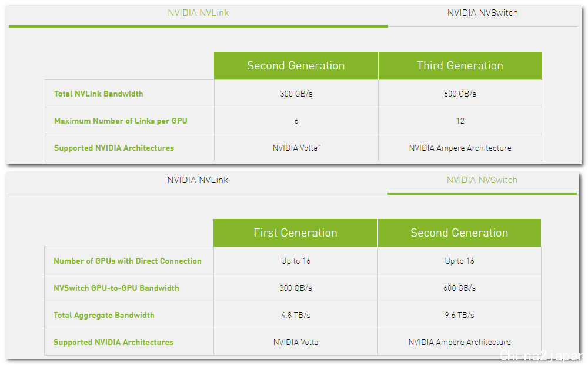Select Maximum Number of Links per GPU label
Image resolution: width=588 pixels, height=365 pixels.
coord(121,121)
